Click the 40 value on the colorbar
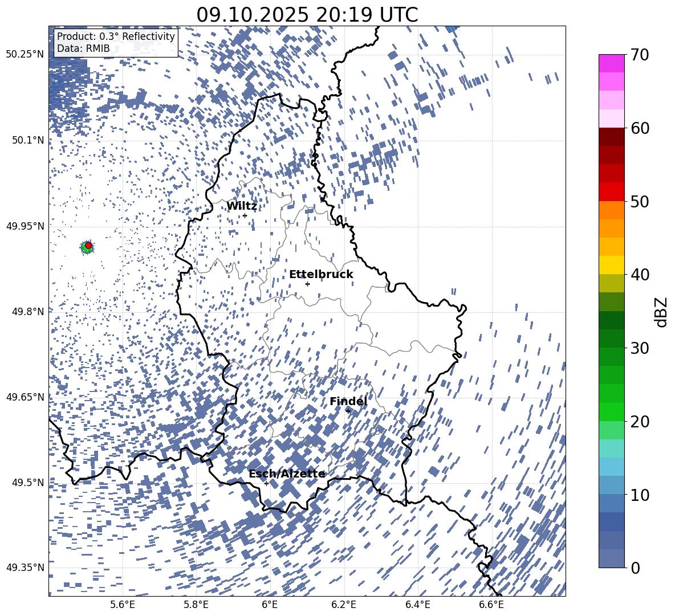675x616 pixels. (640, 275)
